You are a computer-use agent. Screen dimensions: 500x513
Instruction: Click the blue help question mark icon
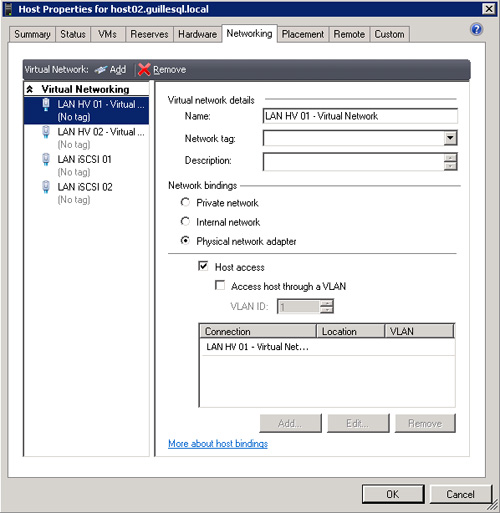click(x=477, y=29)
